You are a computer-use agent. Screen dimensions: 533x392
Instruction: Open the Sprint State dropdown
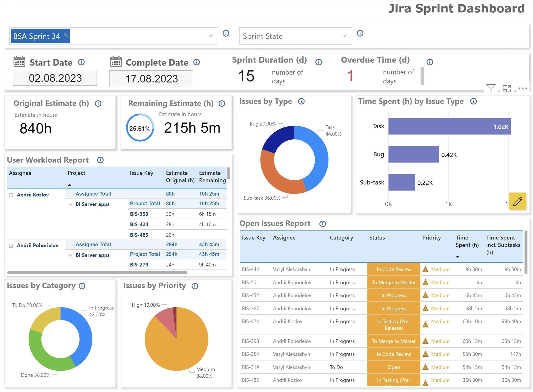click(344, 36)
